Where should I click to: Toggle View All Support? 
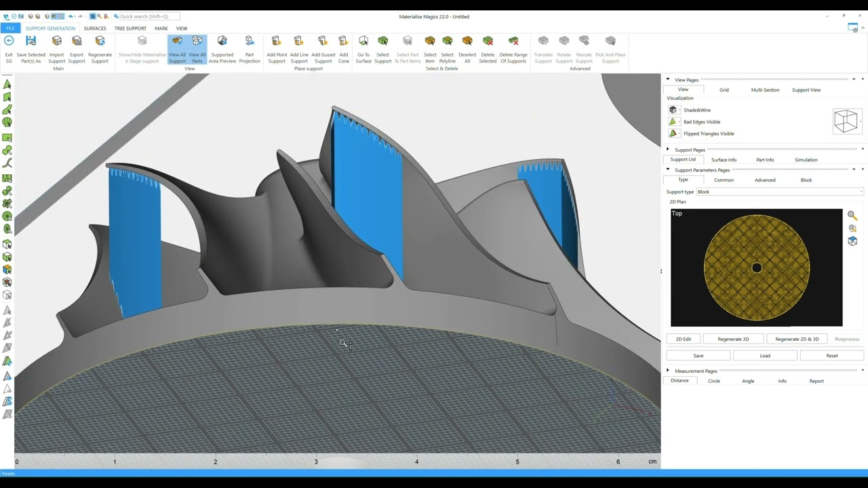pyautogui.click(x=177, y=50)
